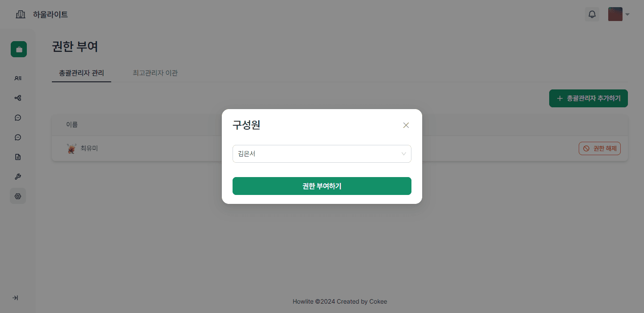644x313 pixels.
Task: Open the document sidebar icon
Action: click(18, 157)
